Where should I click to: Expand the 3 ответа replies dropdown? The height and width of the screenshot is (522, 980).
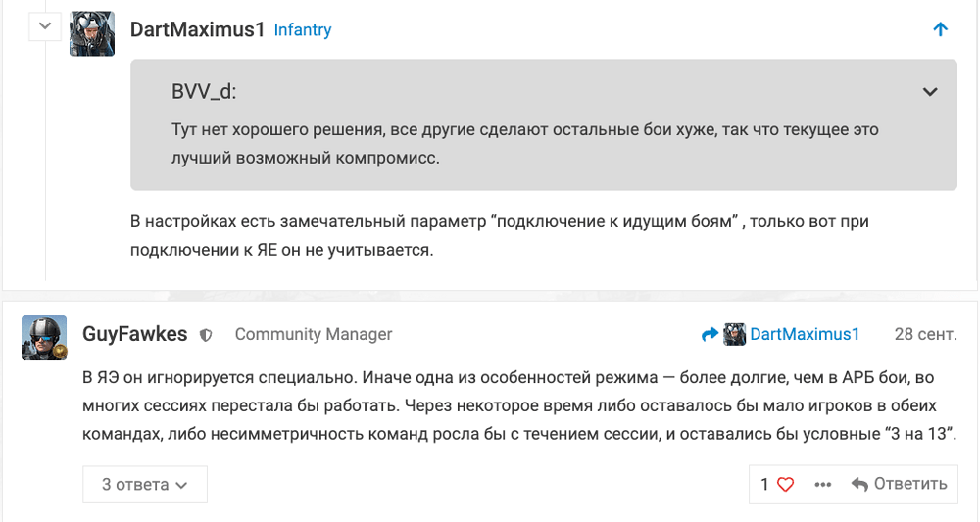coord(145,485)
